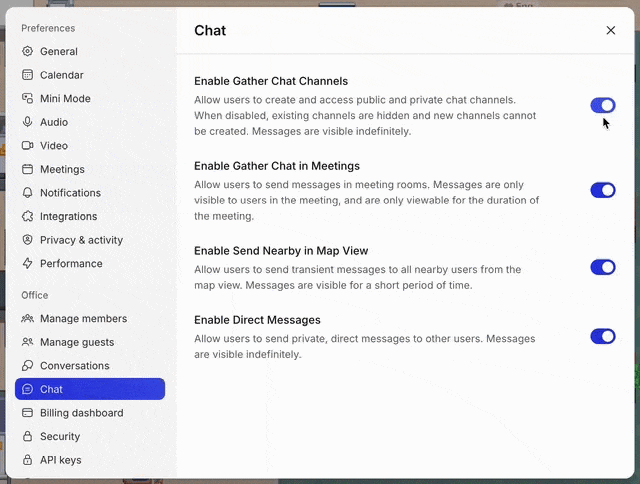
Task: Select Notifications in the sidebar
Action: point(90,193)
